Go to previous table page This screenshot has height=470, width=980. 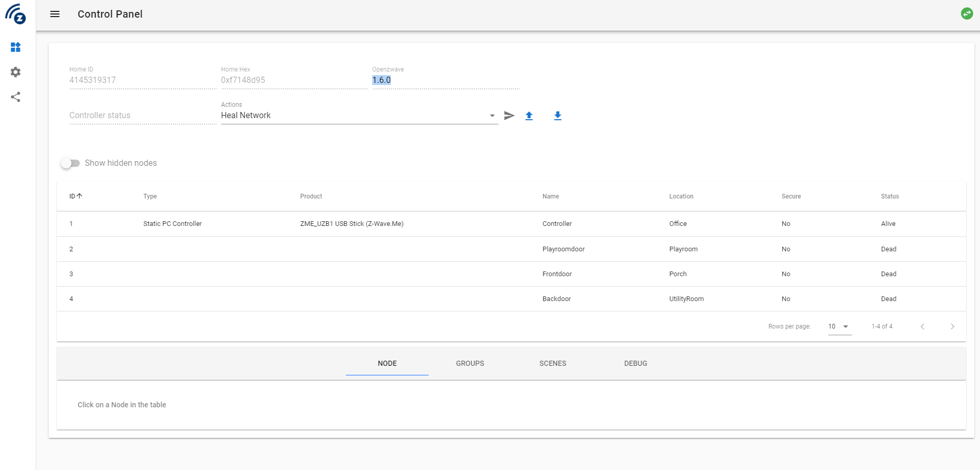click(923, 326)
